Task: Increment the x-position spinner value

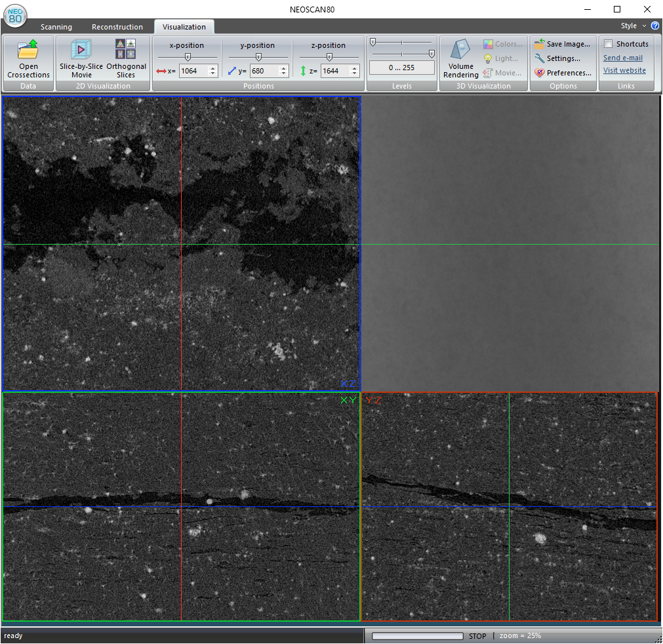Action: (x=212, y=68)
